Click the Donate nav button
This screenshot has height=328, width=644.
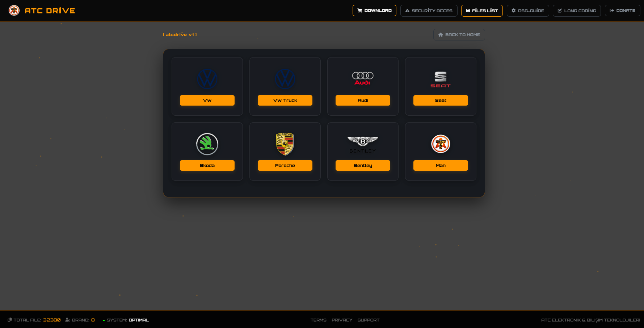(623, 10)
